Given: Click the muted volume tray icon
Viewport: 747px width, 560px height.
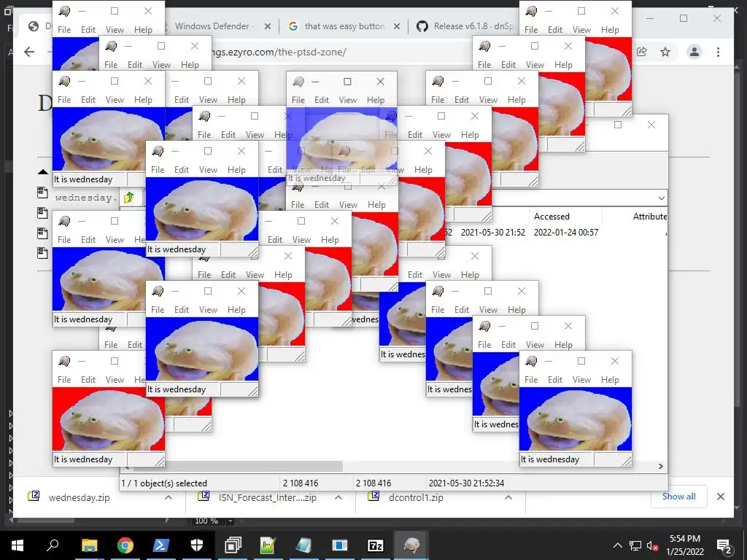Looking at the screenshot, I should pos(652,545).
